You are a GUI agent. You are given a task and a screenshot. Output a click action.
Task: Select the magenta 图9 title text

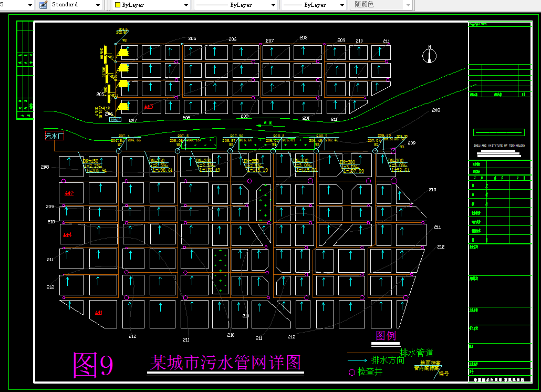click(x=93, y=364)
